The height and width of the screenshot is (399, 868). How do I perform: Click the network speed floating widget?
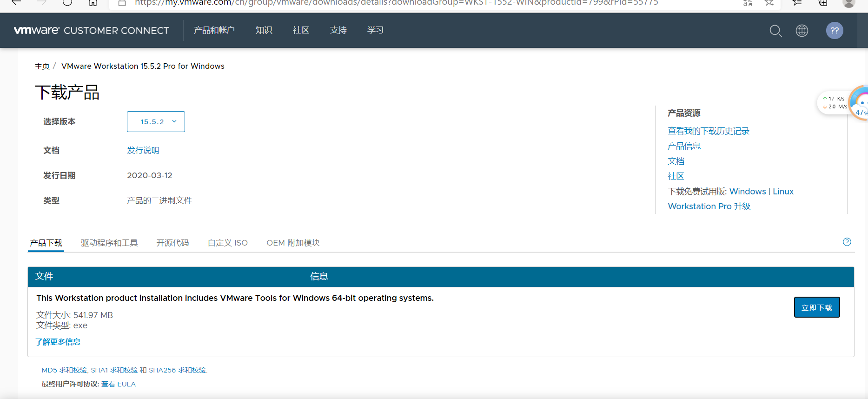[842, 103]
